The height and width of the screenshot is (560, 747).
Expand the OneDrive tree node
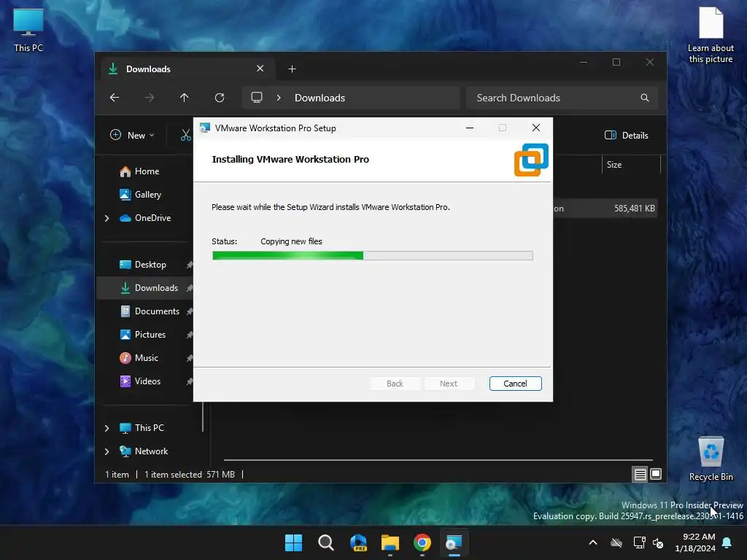pos(107,218)
